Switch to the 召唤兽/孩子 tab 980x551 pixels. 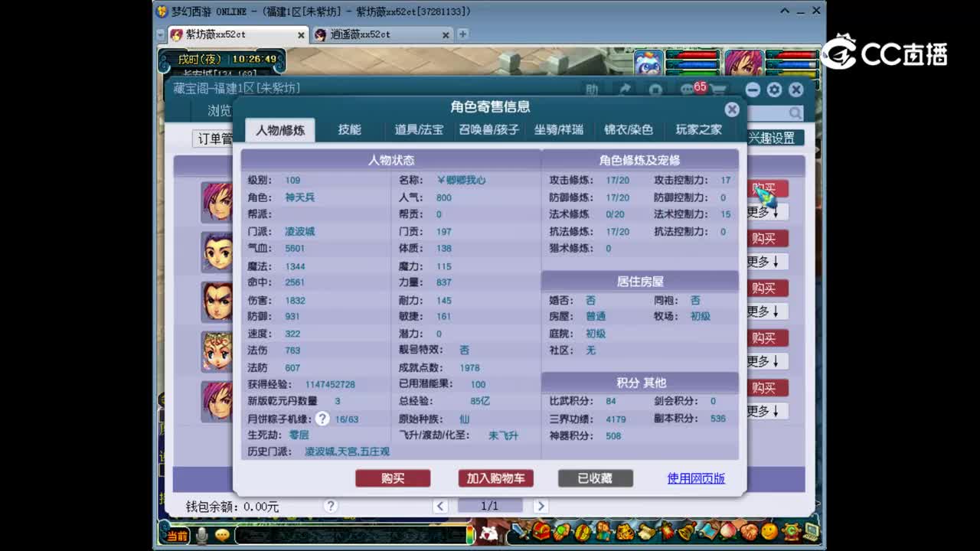[488, 130]
